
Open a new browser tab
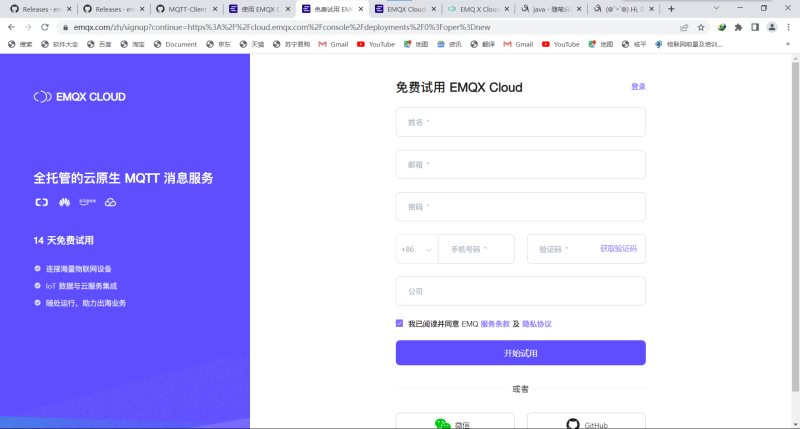click(x=671, y=9)
